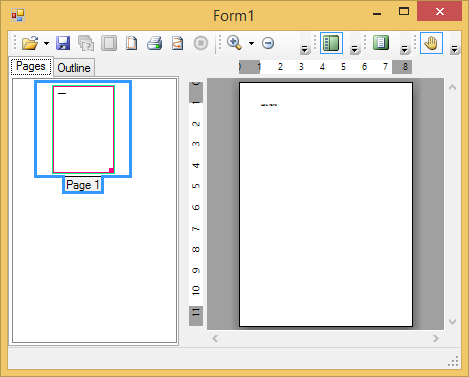
Task: Click the refresh document icon
Action: coord(177,43)
